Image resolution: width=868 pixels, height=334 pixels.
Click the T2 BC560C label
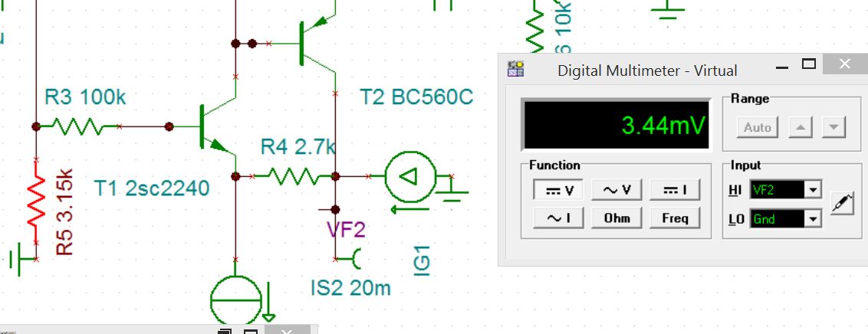(417, 97)
